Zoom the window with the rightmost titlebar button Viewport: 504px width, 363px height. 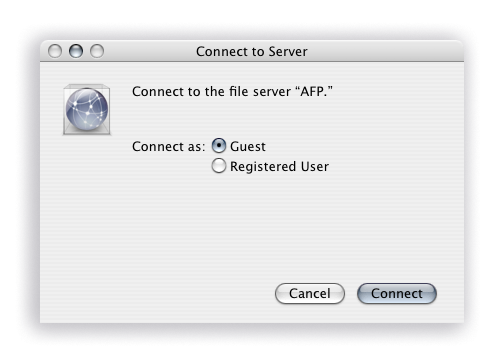tap(97, 51)
